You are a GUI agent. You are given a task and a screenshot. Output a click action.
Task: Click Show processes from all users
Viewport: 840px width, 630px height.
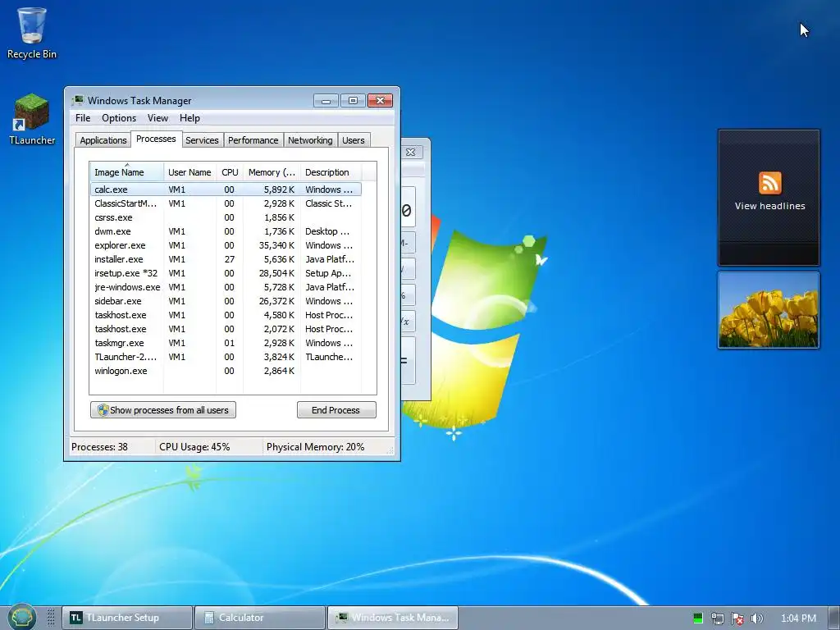[163, 410]
